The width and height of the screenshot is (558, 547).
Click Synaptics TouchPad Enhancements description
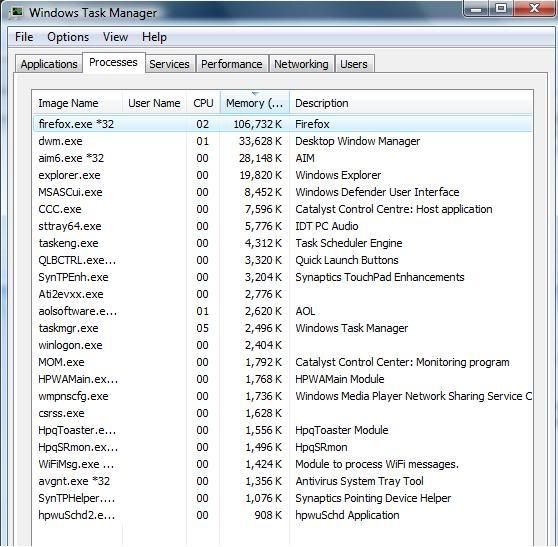(380, 277)
